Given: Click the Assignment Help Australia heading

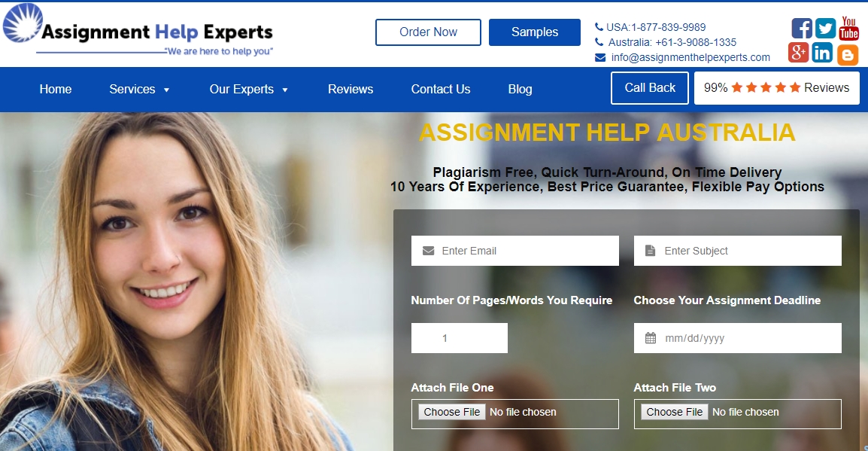Looking at the screenshot, I should [607, 133].
